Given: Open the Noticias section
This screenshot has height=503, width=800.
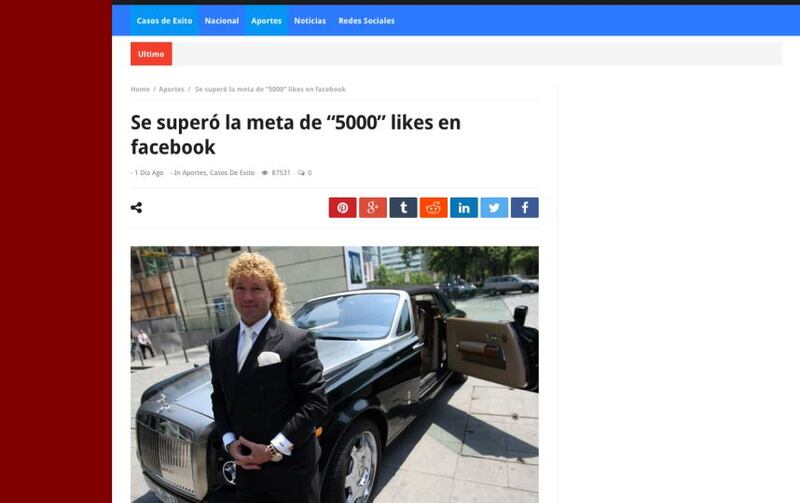Looking at the screenshot, I should pyautogui.click(x=310, y=21).
